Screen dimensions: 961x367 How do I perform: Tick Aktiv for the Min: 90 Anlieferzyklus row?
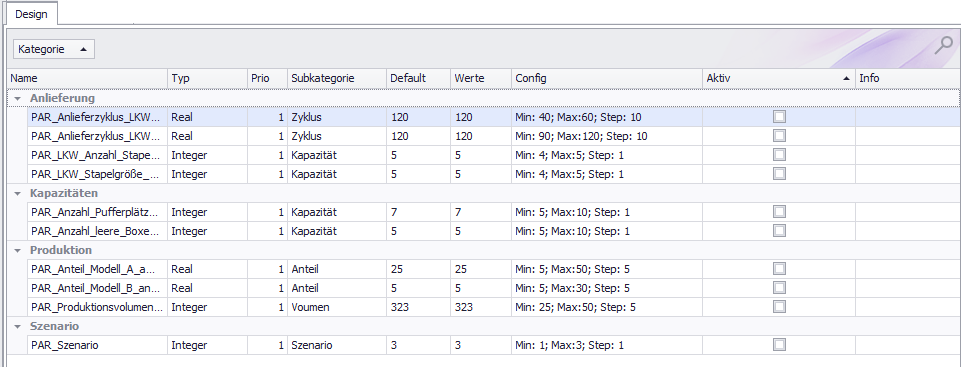point(779,136)
